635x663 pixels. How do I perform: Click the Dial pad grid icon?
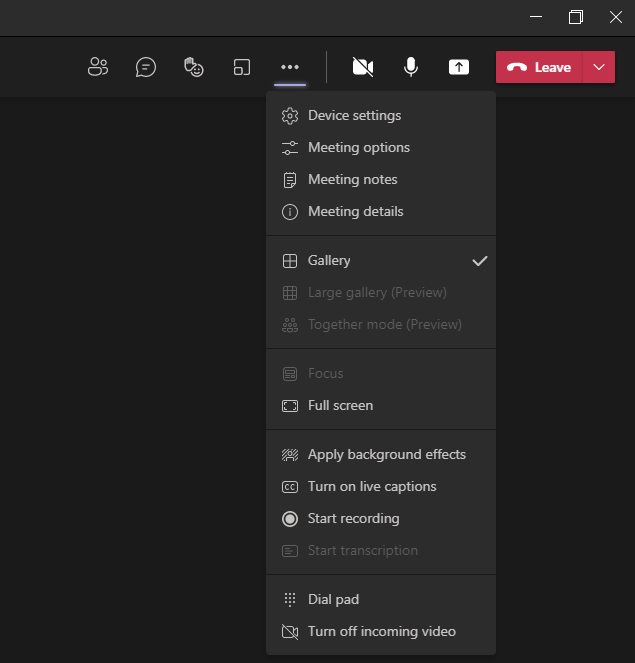tap(290, 600)
